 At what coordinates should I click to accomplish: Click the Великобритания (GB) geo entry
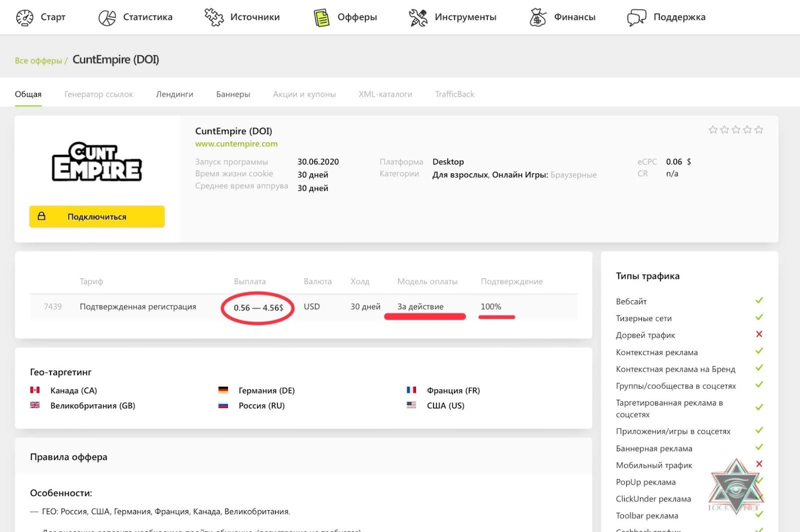(82, 405)
